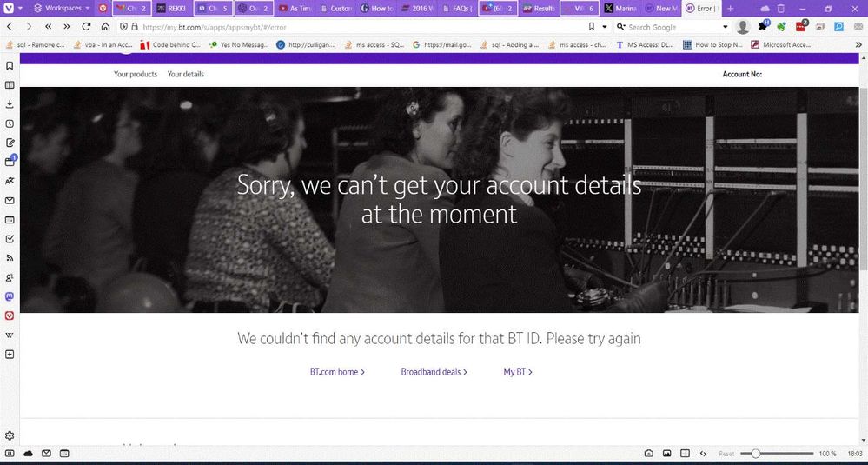Open the History panel clock icon
The height and width of the screenshot is (465, 868).
[10, 123]
